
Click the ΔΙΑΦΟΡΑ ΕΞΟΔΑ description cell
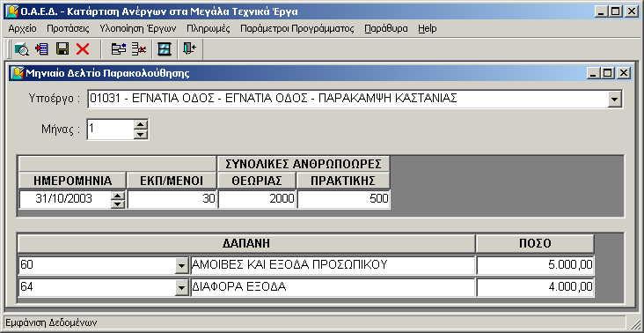click(x=333, y=287)
